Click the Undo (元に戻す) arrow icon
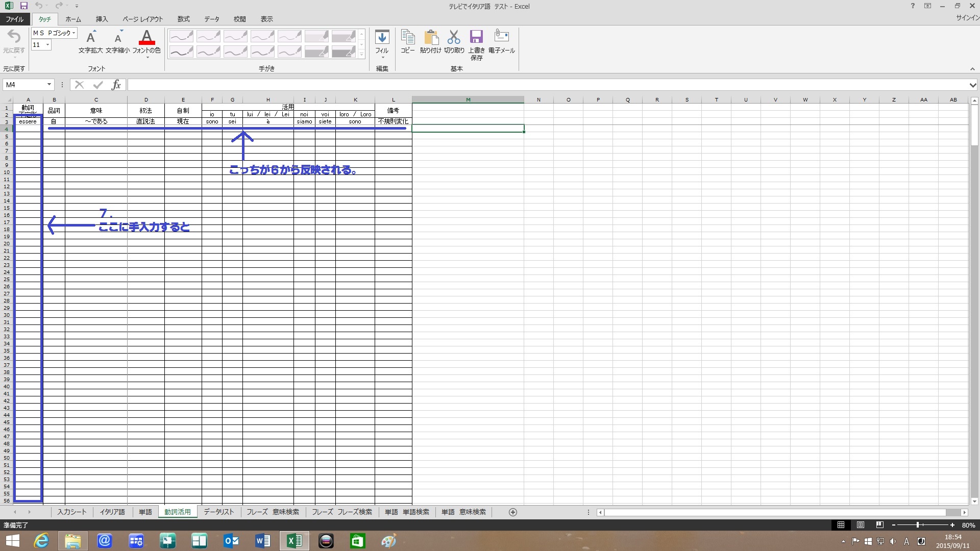This screenshot has height=551, width=980. (14, 37)
